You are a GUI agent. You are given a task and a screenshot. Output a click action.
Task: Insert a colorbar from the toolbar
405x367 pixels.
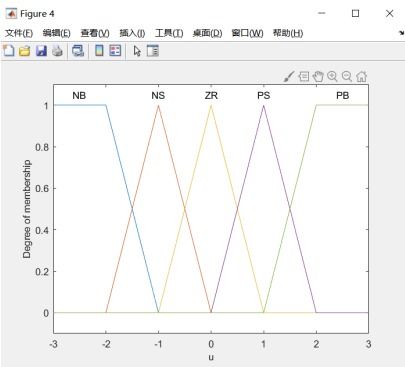pos(99,51)
